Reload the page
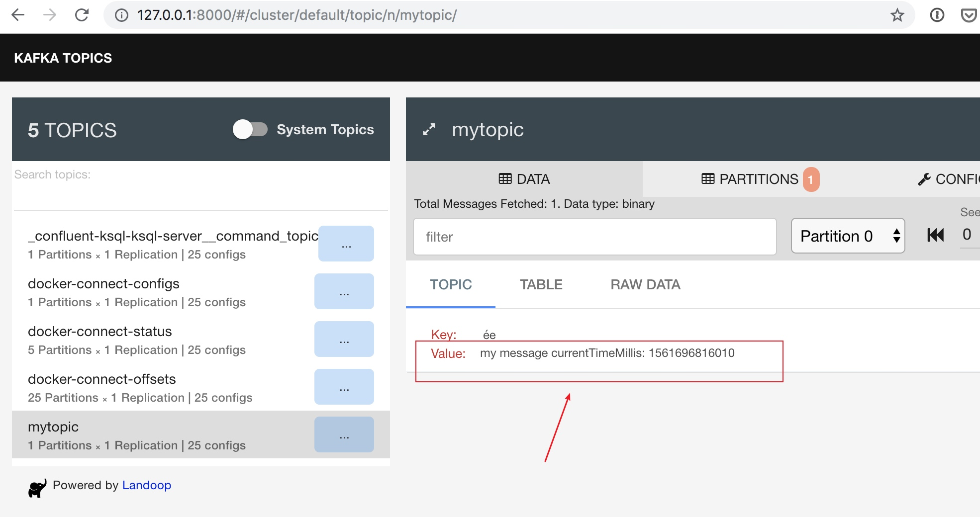980x517 pixels. click(x=82, y=15)
